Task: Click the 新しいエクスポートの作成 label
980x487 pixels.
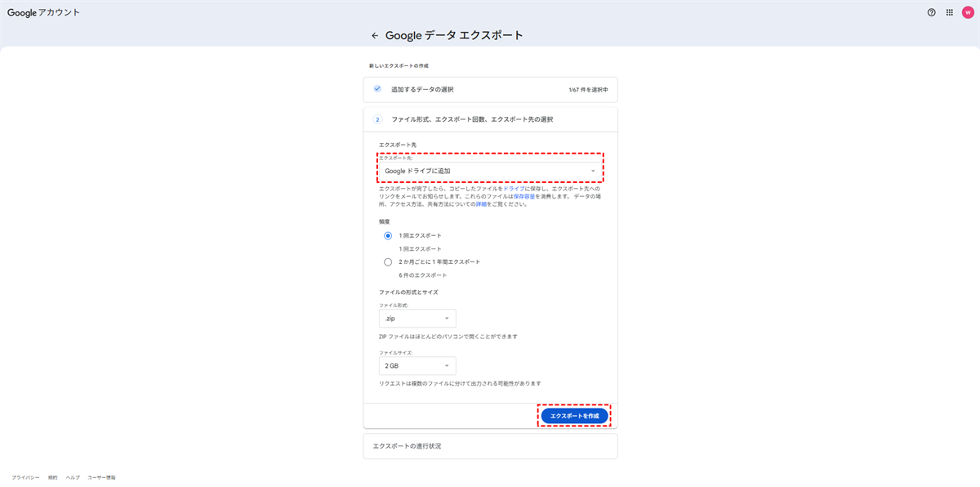Action: point(399,65)
